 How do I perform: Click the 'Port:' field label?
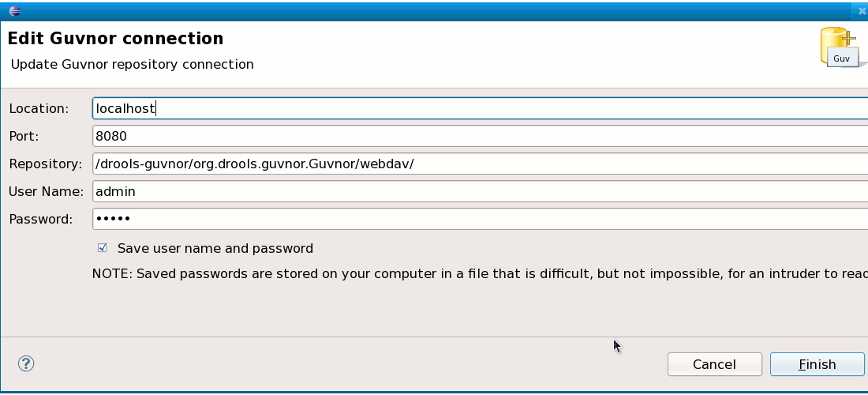pos(24,137)
